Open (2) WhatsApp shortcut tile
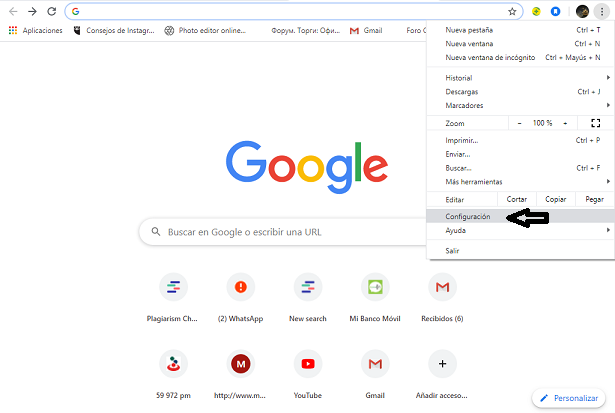Viewport: 615px width, 413px height. (240, 297)
